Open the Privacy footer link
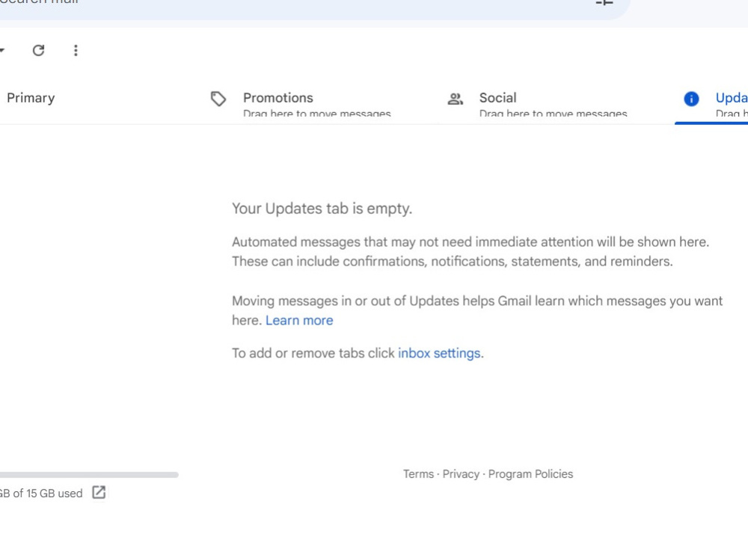The image size is (748, 560). coord(461,474)
